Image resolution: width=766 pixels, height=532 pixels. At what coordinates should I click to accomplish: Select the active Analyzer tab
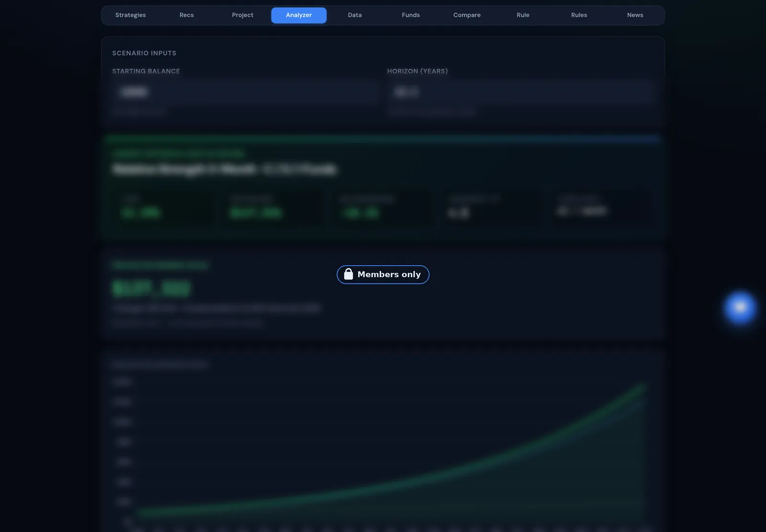pyautogui.click(x=299, y=15)
